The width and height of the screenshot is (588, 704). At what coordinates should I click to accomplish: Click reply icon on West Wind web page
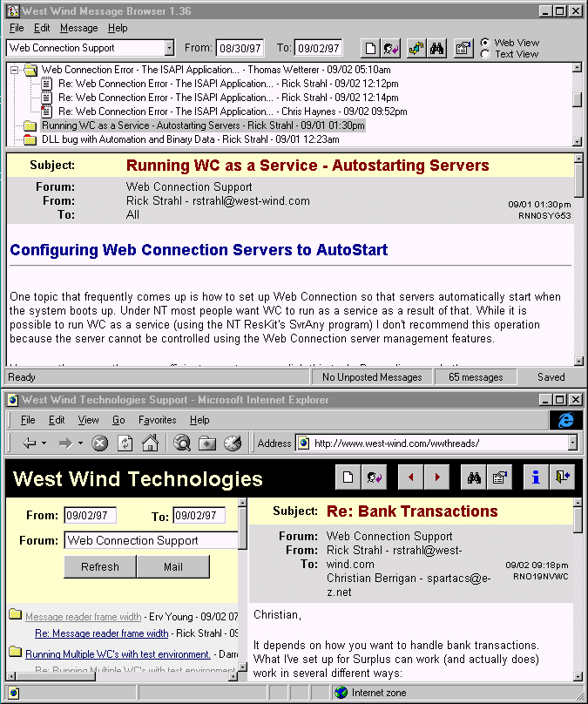click(x=374, y=477)
